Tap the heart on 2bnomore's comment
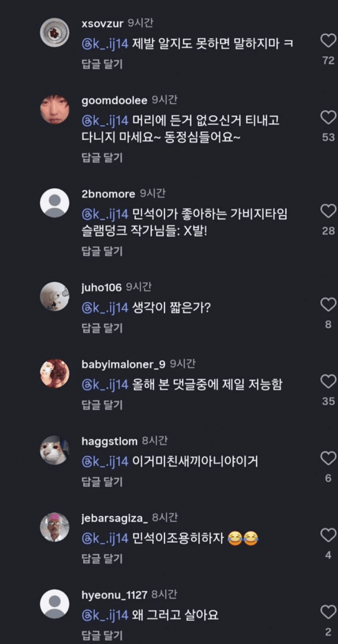The height and width of the screenshot is (644, 338). click(x=328, y=211)
